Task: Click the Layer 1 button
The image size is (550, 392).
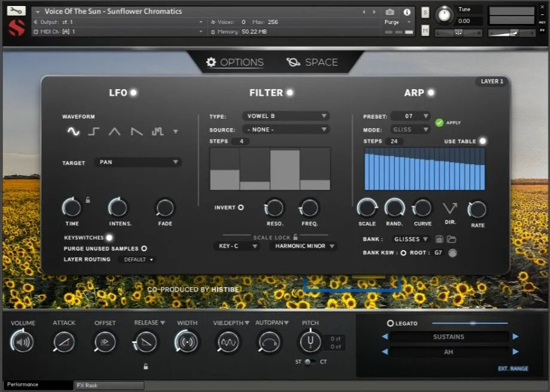Action: [x=492, y=81]
